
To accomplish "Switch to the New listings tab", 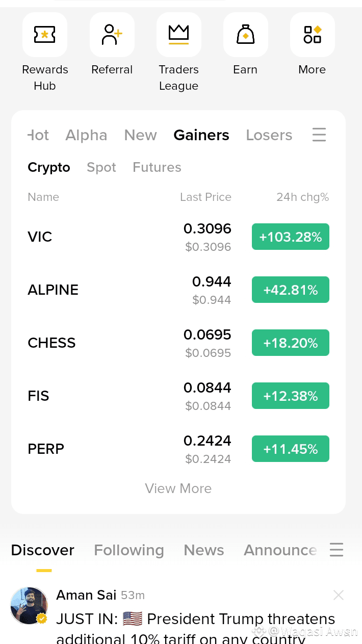I will pyautogui.click(x=140, y=135).
